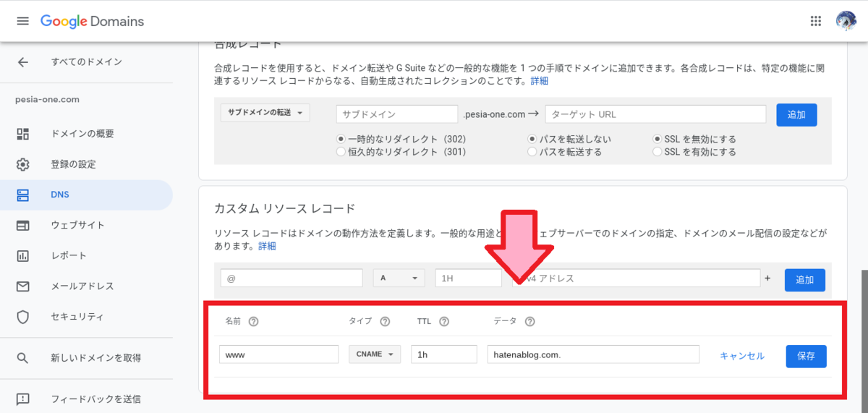Click the feedback icon for フィードバックを送信
This screenshot has height=413, width=868.
pyautogui.click(x=23, y=399)
